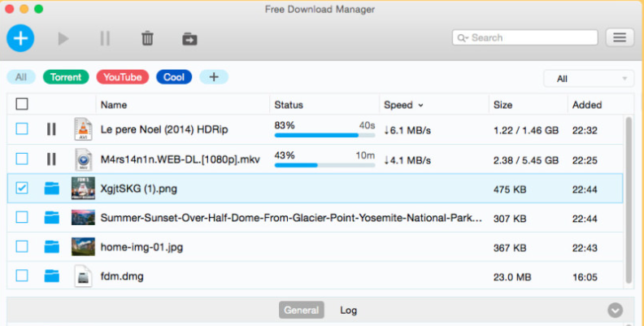Check the M4rs14n1n.WEB-DL row checkbox
This screenshot has width=644, height=326.
pos(22,159)
